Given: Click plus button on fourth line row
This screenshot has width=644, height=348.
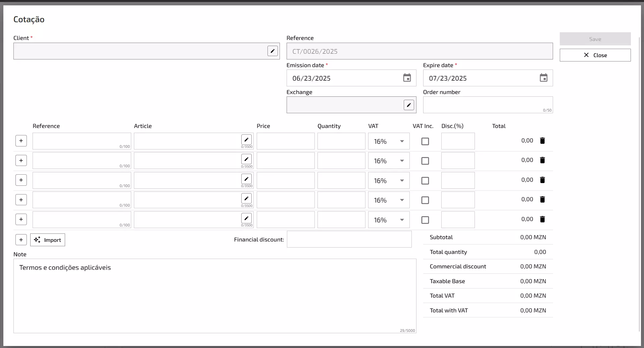Looking at the screenshot, I should pos(21,200).
